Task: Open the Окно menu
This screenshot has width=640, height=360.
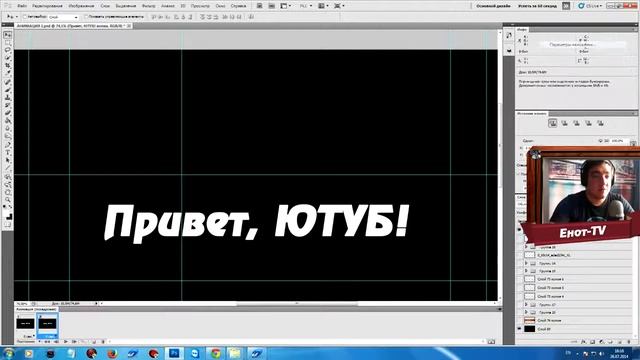Action: tap(220, 6)
